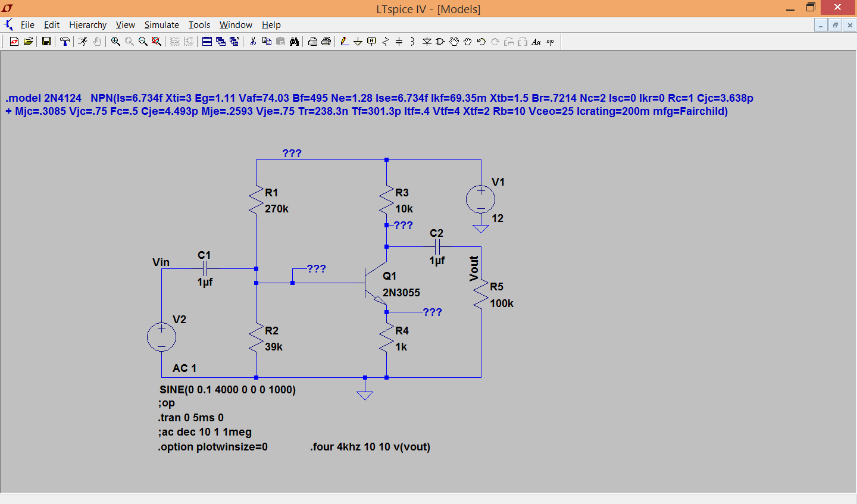Click the 39k value of R2
The height and width of the screenshot is (504, 857).
274,347
